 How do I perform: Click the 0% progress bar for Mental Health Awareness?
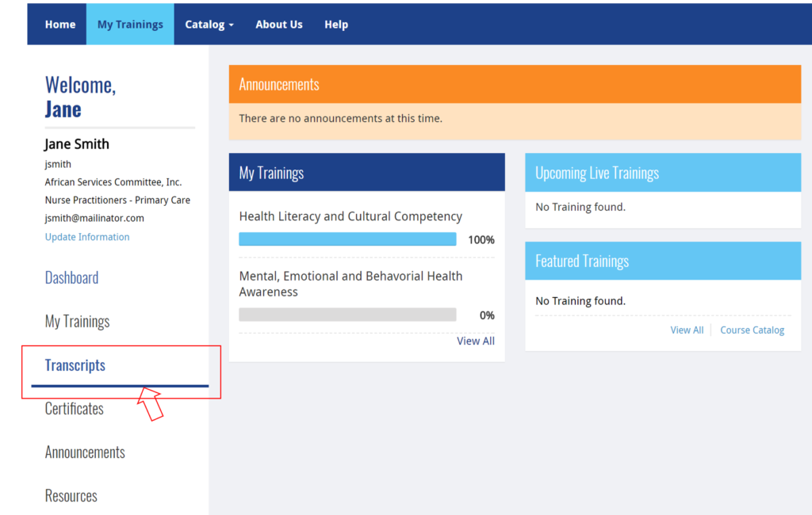tap(347, 315)
